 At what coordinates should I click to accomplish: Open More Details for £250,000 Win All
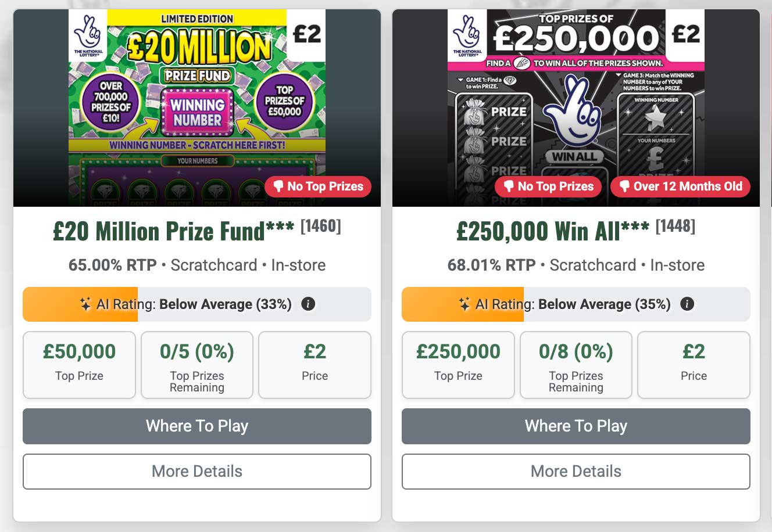point(576,471)
